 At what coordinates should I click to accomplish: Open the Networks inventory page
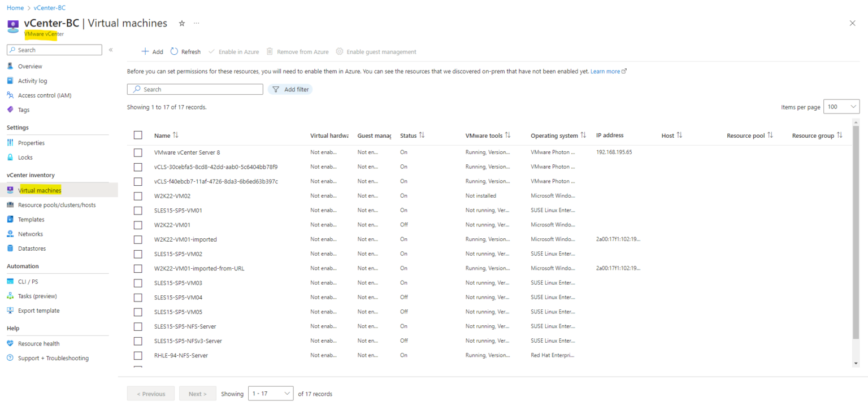point(31,234)
